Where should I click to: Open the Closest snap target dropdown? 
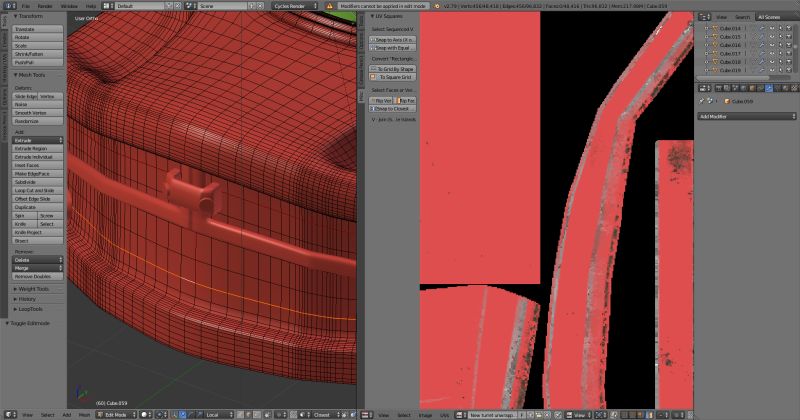(x=325, y=414)
